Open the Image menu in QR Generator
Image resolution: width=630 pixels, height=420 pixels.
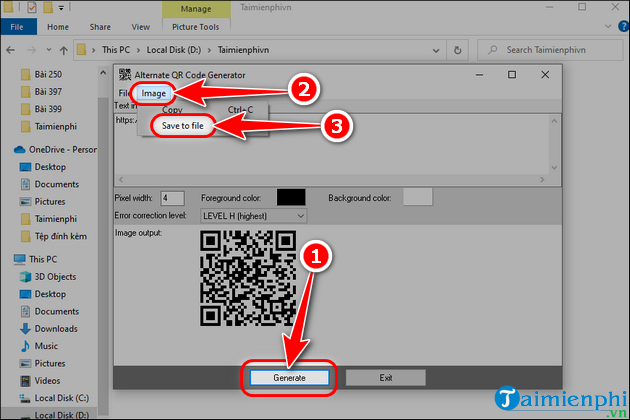click(153, 94)
